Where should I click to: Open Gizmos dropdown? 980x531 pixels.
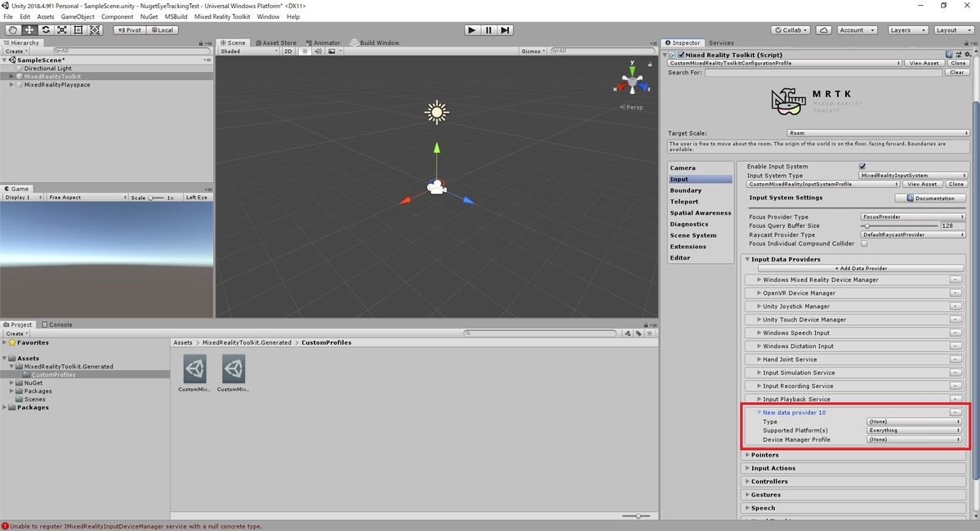click(x=532, y=51)
